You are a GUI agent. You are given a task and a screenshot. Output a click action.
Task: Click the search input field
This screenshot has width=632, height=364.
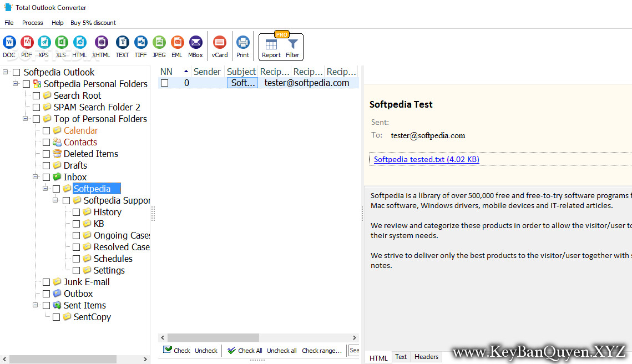pos(354,350)
